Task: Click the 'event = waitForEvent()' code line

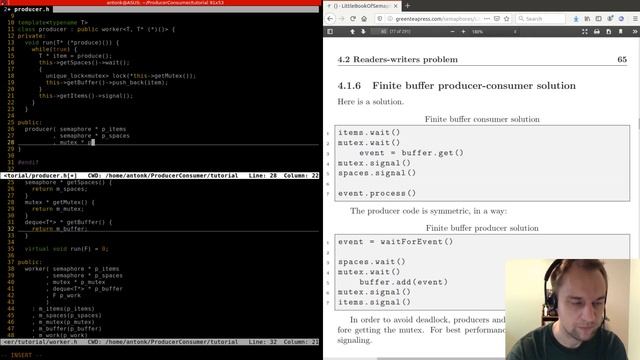Action: [x=396, y=242]
